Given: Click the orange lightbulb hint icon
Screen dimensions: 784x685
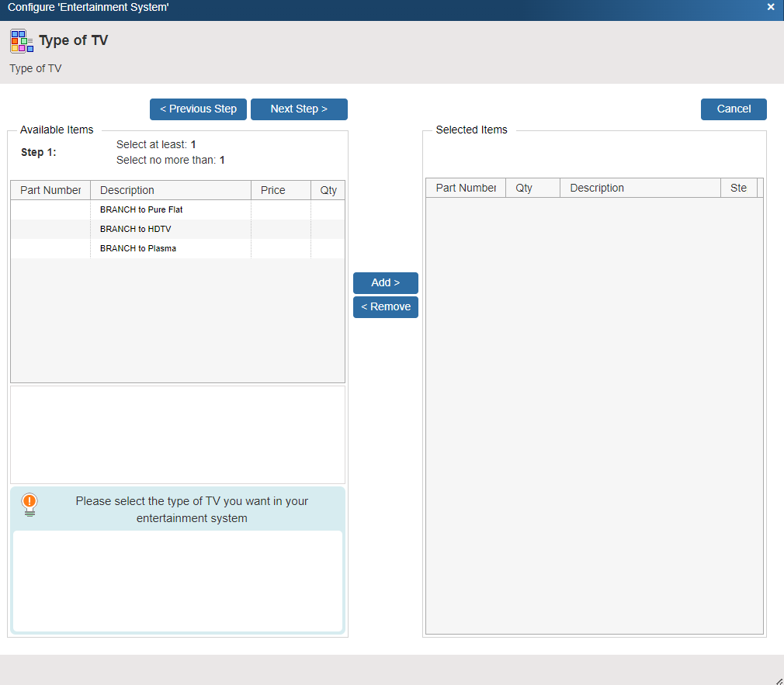Looking at the screenshot, I should pos(29,503).
